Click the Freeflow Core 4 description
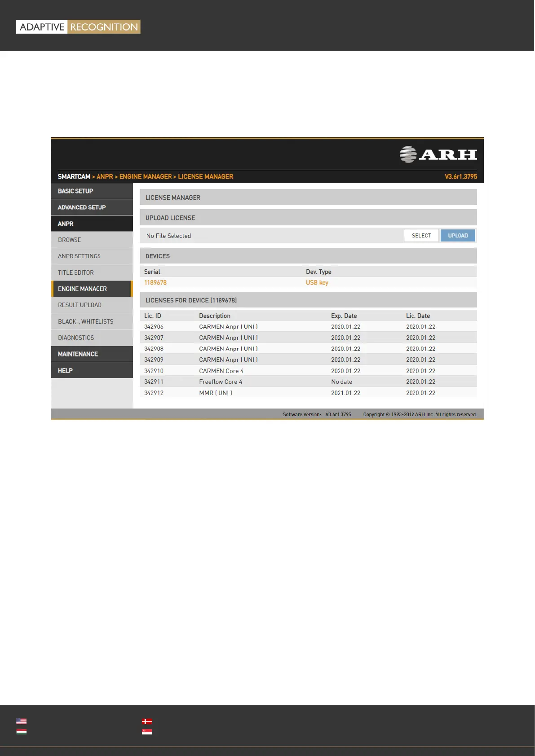The height and width of the screenshot is (756, 535). pyautogui.click(x=221, y=382)
